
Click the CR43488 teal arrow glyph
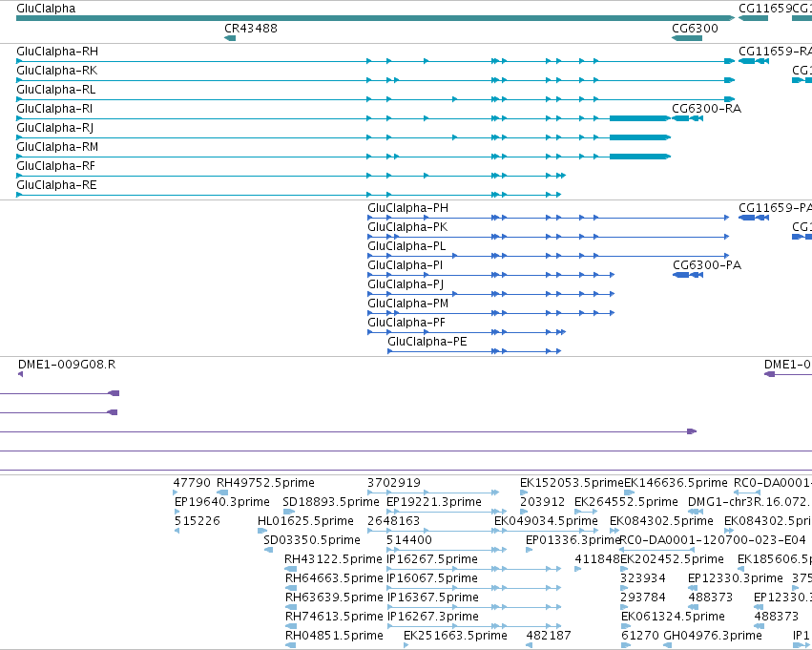click(230, 38)
